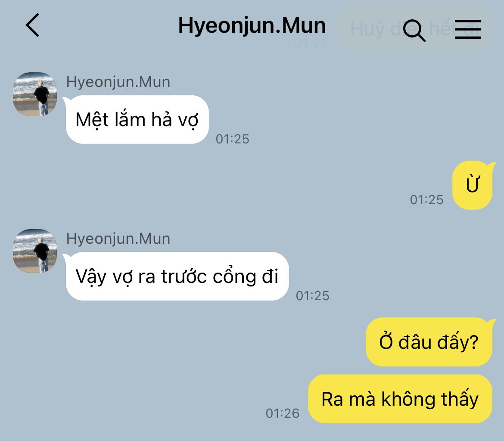Tap the back arrow icon
504x441 pixels.
coord(32,25)
